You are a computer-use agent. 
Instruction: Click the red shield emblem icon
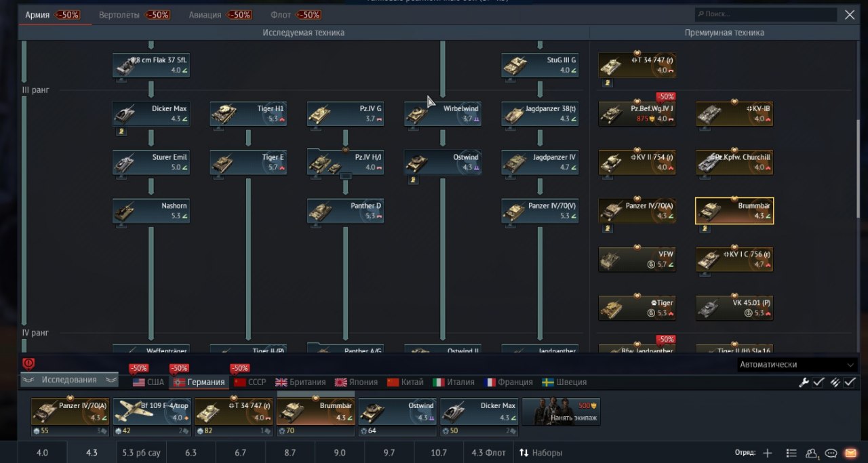28,364
